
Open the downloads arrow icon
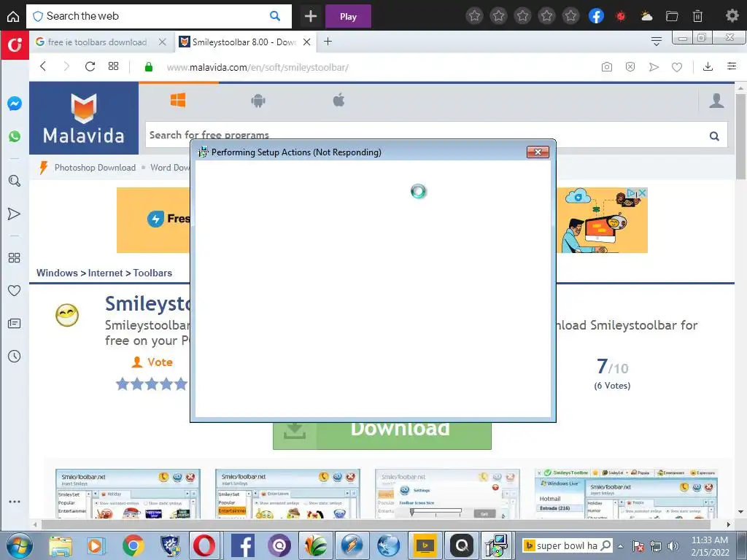pos(708,66)
